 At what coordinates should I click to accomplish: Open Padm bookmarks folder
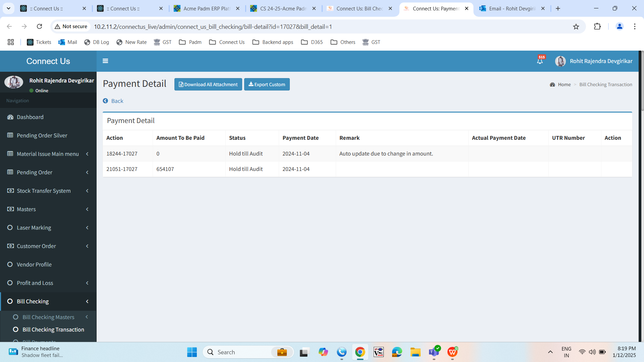click(x=190, y=42)
